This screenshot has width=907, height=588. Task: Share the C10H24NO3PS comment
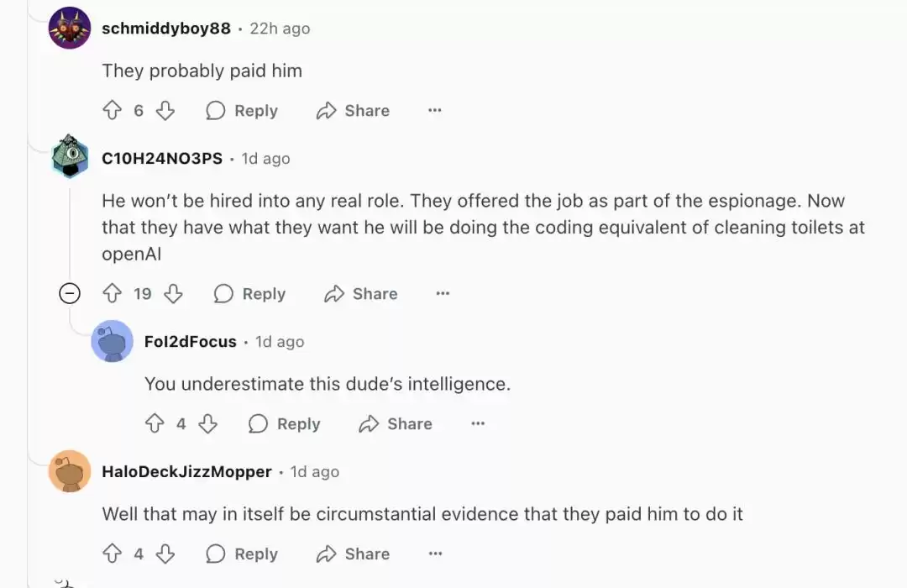361,293
